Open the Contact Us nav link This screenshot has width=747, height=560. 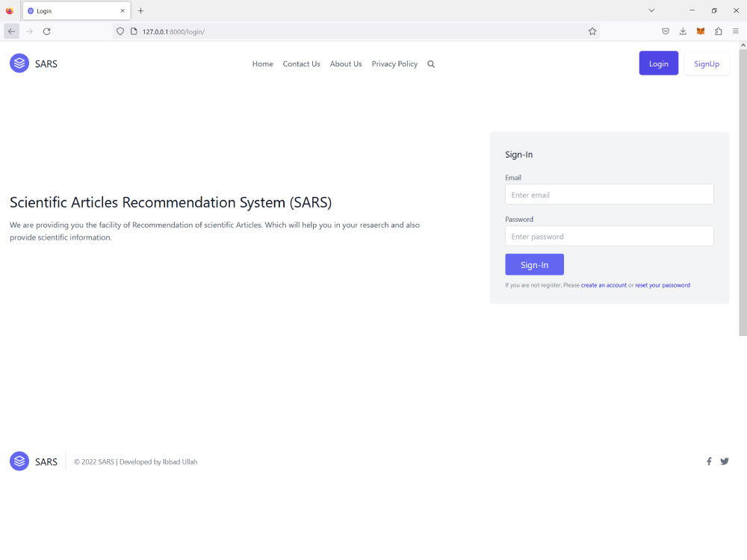pos(301,63)
